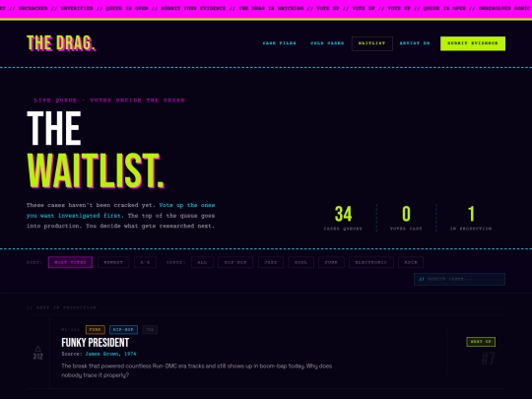Screen dimensions: 532x399
Task: Click the Hip-Hop tag on Funky President
Action: pyautogui.click(x=123, y=329)
